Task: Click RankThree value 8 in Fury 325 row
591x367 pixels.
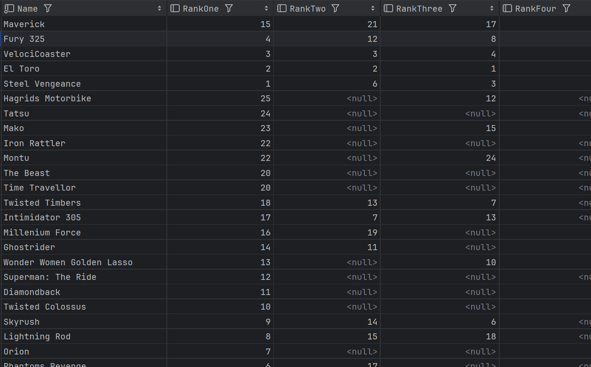Action: (493, 39)
